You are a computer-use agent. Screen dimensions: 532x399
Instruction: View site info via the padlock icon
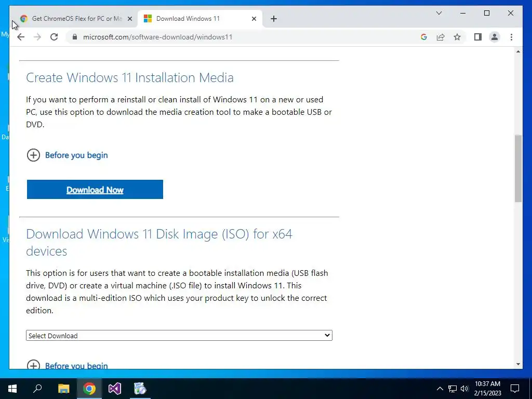click(75, 37)
